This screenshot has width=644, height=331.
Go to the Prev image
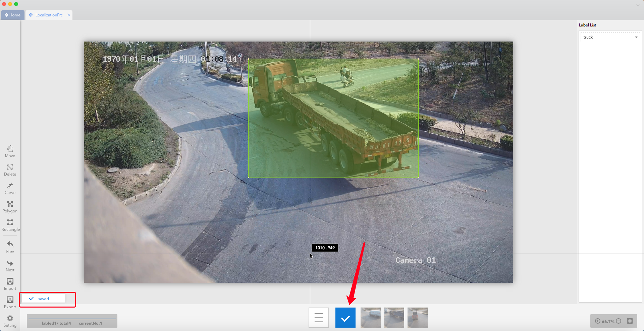(10, 247)
